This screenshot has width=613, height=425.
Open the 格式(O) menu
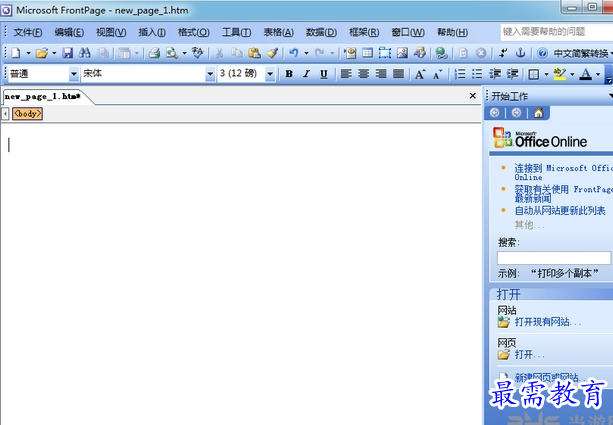click(x=194, y=32)
